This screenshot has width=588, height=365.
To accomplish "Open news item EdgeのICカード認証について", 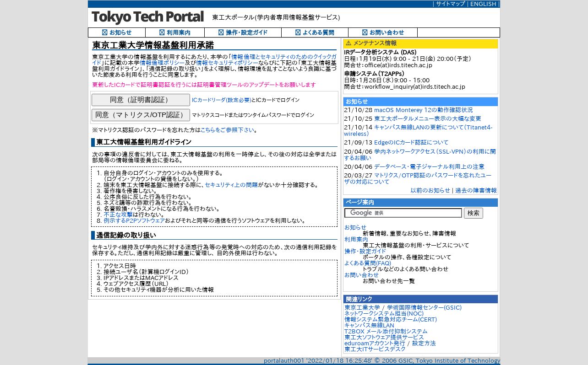I will click(x=411, y=143).
